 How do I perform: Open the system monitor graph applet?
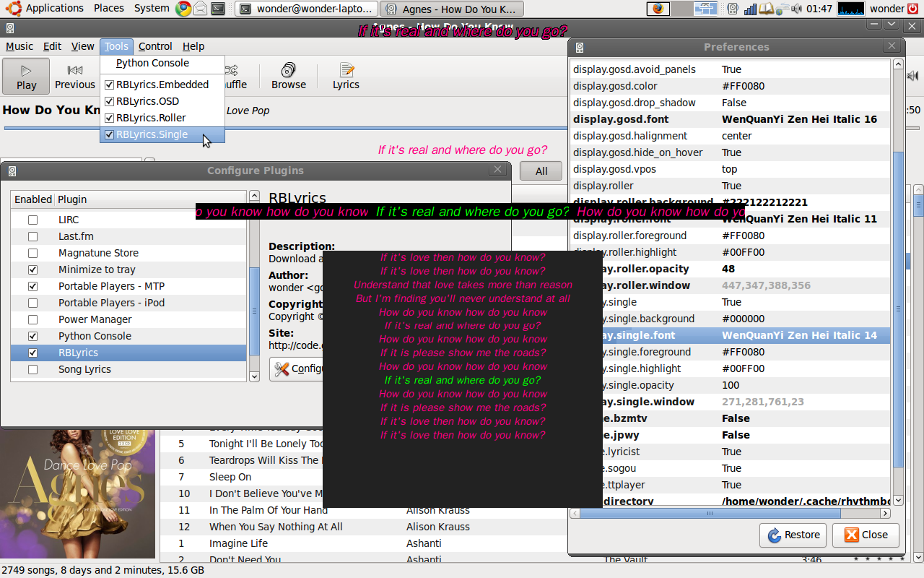coord(850,9)
